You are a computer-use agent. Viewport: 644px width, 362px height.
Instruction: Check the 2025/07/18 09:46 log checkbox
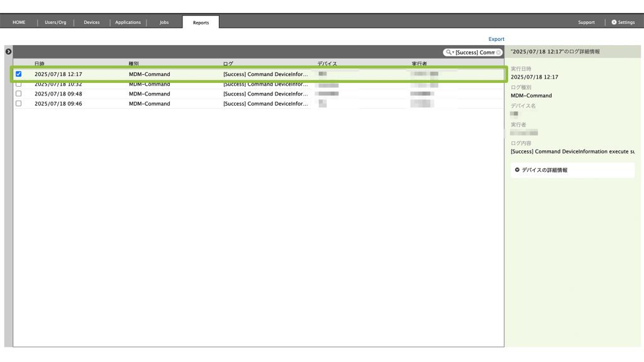tap(18, 104)
